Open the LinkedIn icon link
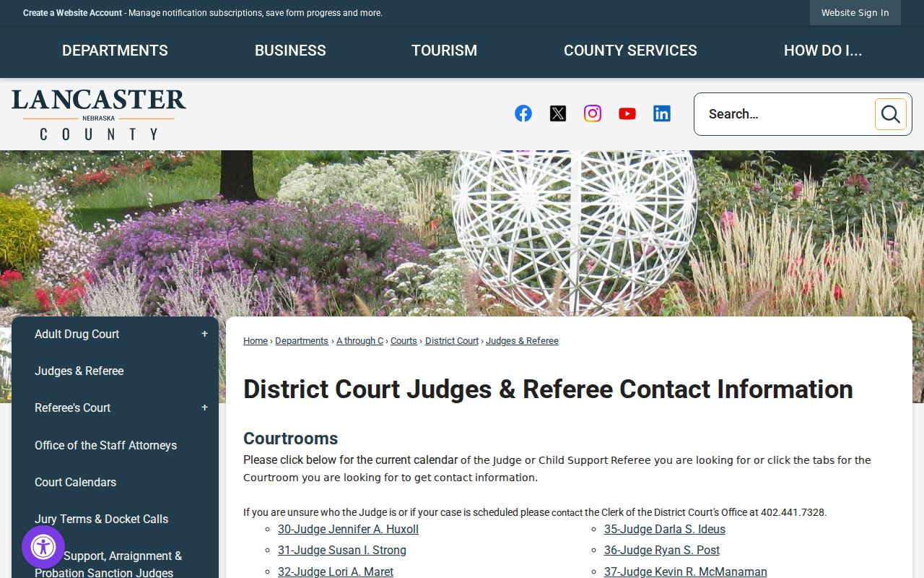Viewport: 924px width, 578px height. tap(662, 113)
